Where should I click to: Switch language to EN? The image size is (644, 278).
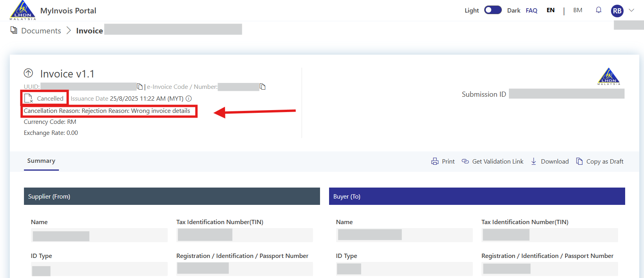click(551, 10)
